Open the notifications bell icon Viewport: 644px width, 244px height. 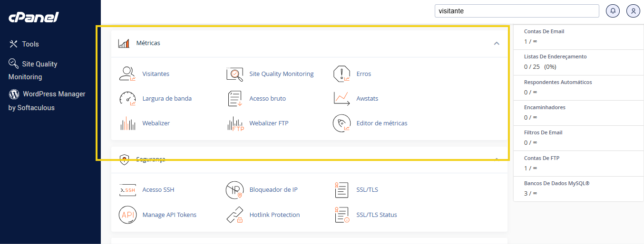coord(613,11)
